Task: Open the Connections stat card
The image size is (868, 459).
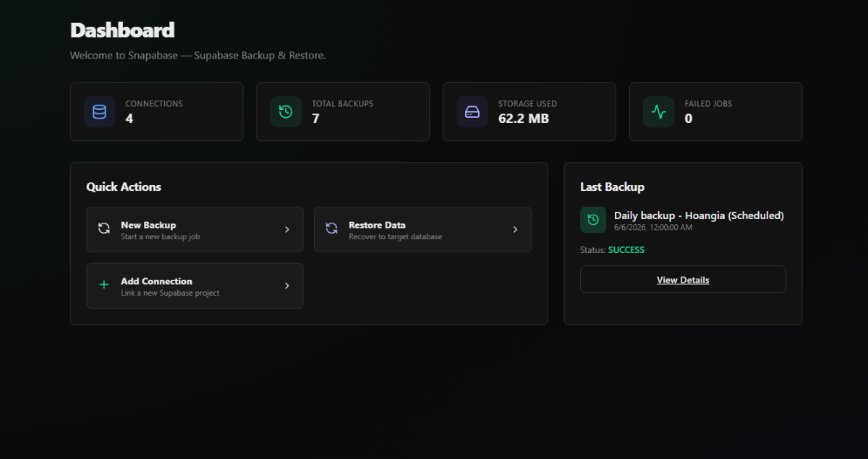Action: [x=156, y=112]
